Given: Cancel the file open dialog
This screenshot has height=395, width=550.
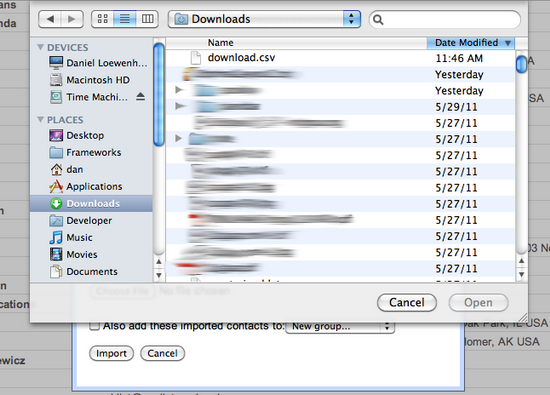Looking at the screenshot, I should (407, 302).
